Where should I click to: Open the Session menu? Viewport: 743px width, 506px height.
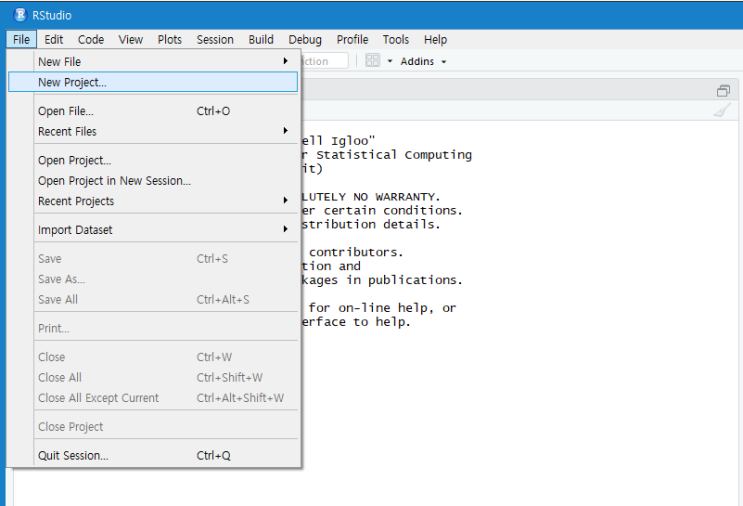pyautogui.click(x=215, y=40)
